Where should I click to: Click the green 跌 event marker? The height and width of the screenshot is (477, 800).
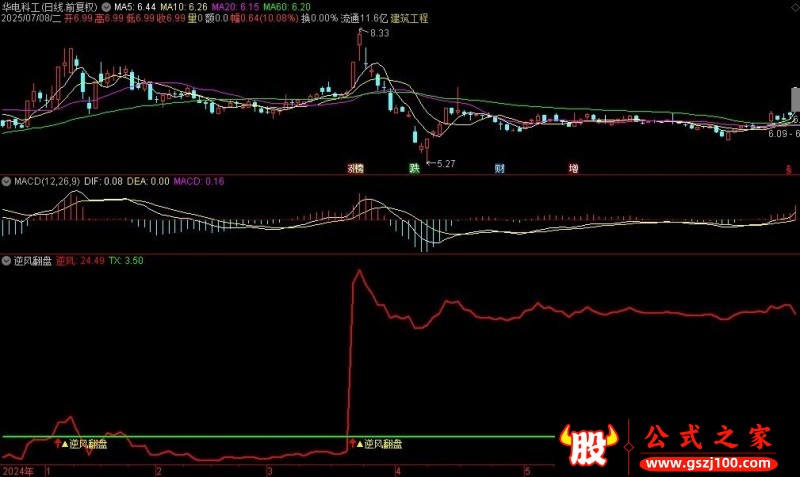(x=414, y=168)
